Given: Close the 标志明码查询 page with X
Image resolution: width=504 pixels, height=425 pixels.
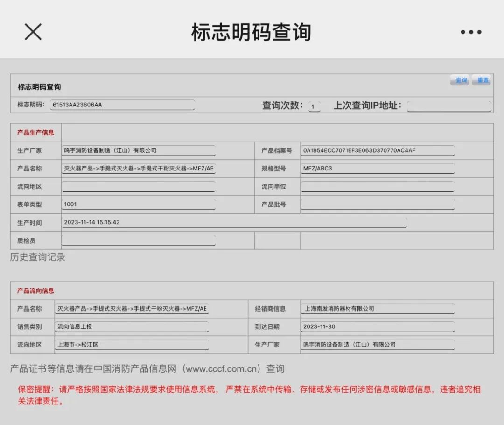Looking at the screenshot, I should pos(32,32).
